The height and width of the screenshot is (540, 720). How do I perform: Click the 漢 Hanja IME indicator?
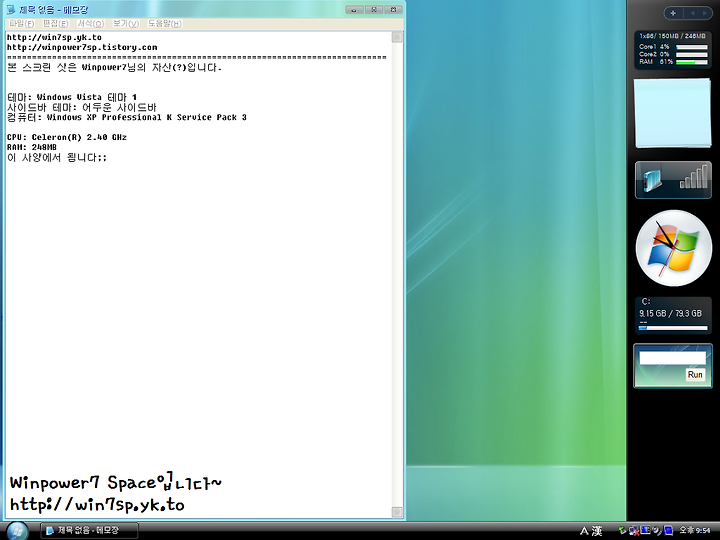point(597,531)
